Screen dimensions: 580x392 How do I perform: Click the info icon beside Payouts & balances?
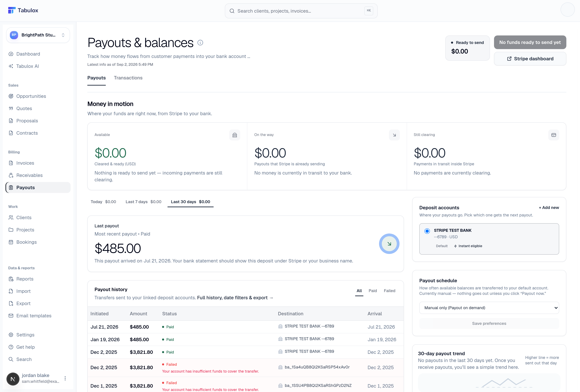(x=200, y=43)
